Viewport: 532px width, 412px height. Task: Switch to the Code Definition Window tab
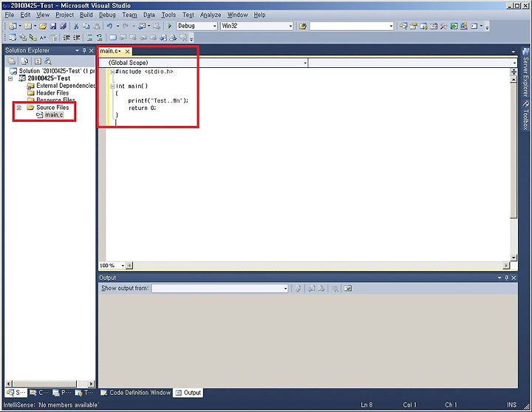(136, 393)
